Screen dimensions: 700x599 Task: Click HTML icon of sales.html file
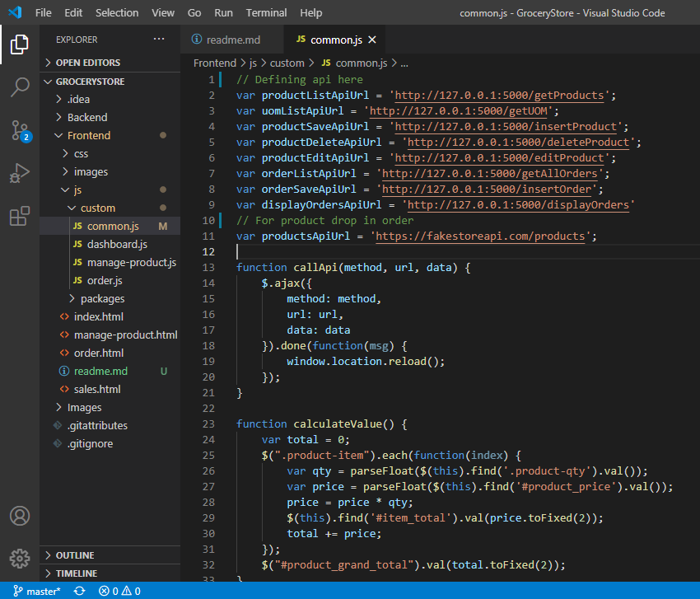pyautogui.click(x=64, y=389)
